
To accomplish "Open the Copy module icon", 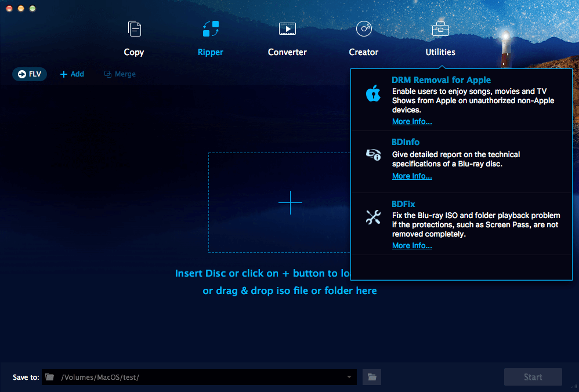I will coord(135,29).
